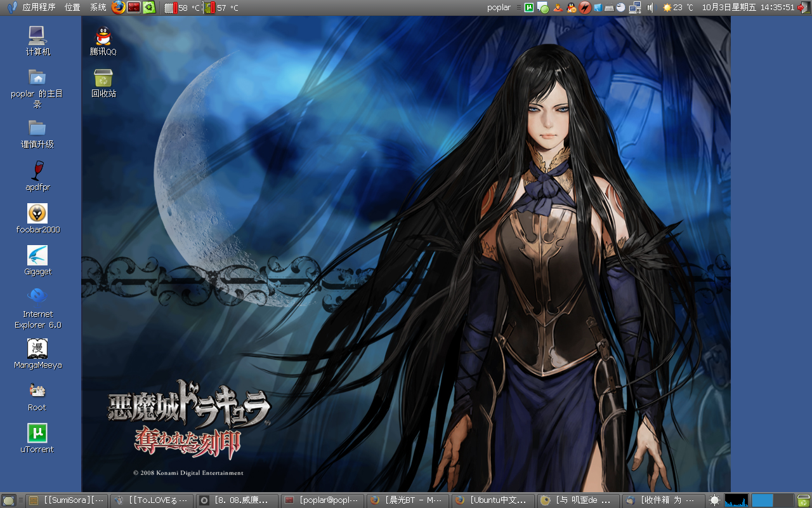Select the first blue workspace in switcher
This screenshot has height=508, width=812.
click(x=762, y=500)
